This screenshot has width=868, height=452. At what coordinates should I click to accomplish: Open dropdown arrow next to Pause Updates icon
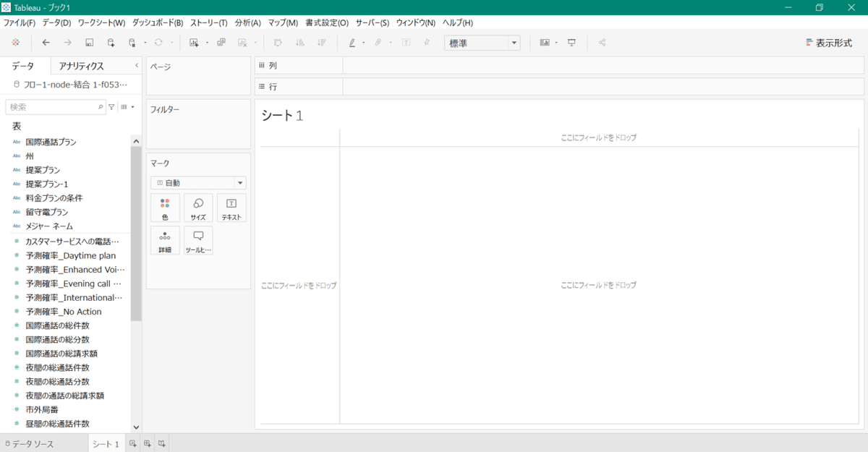pos(145,43)
